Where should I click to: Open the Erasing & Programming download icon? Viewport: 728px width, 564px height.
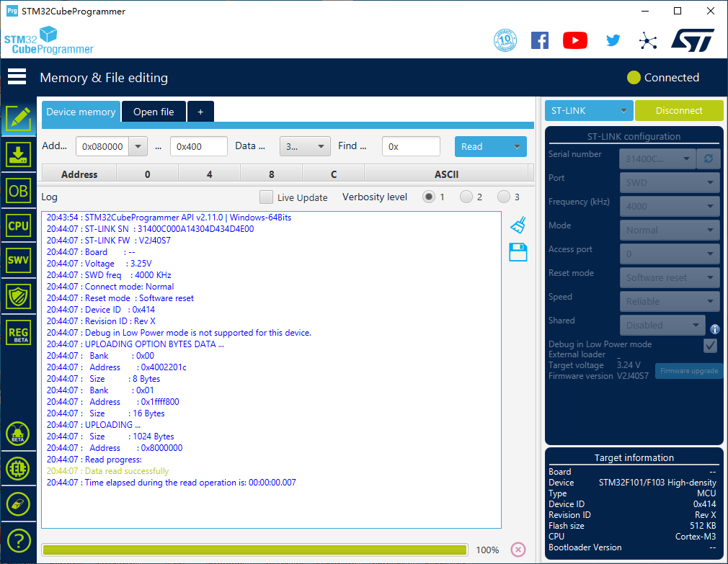point(18,154)
